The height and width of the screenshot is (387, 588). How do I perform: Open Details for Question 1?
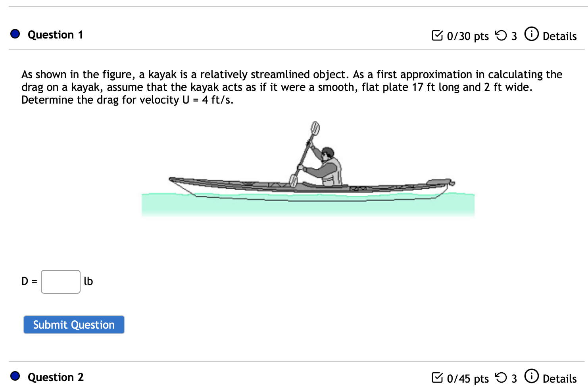point(559,36)
